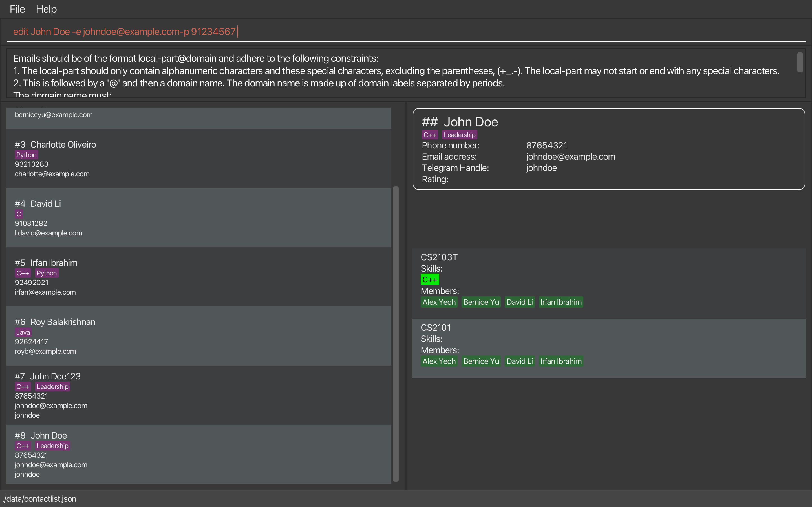Click Irfan Ibrahim member tag in CS2103T
The image size is (812, 507).
click(x=560, y=302)
